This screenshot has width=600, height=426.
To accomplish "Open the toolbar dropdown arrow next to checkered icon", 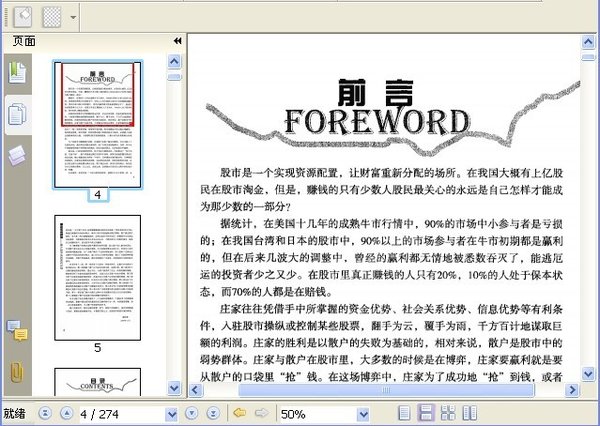I will pos(73,17).
